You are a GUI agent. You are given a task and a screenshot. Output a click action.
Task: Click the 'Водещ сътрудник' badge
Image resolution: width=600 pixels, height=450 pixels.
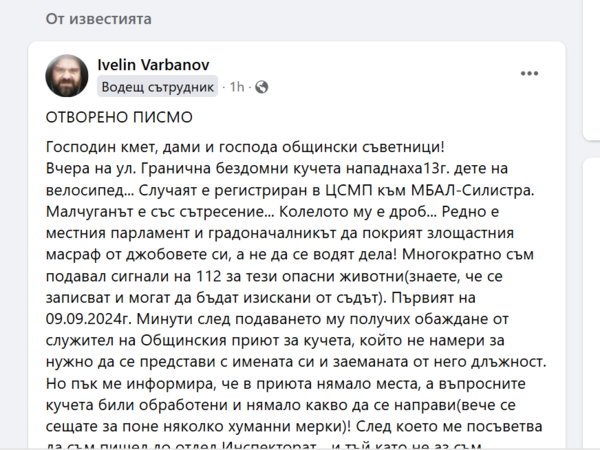tap(157, 87)
